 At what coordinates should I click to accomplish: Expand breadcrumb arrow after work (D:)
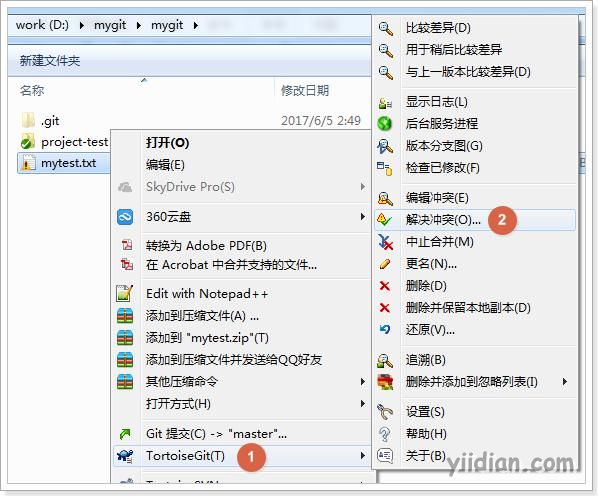81,26
